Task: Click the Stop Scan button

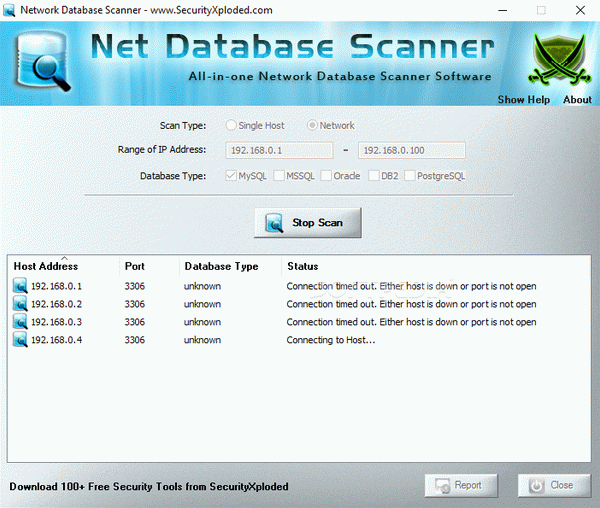Action: click(x=308, y=223)
